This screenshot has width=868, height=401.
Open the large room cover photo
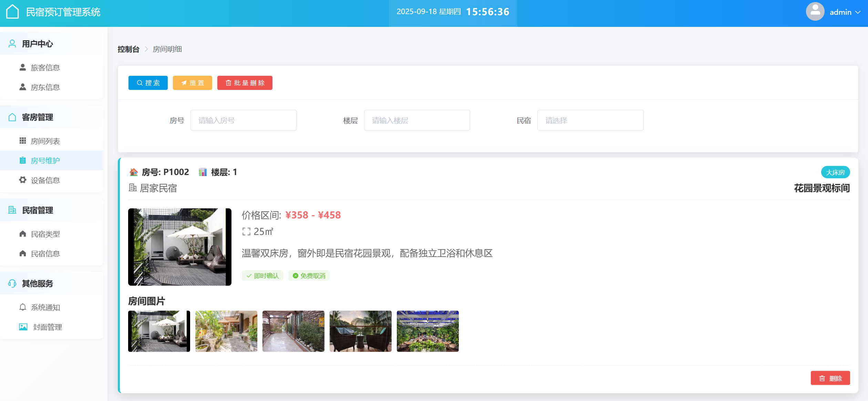(x=180, y=247)
